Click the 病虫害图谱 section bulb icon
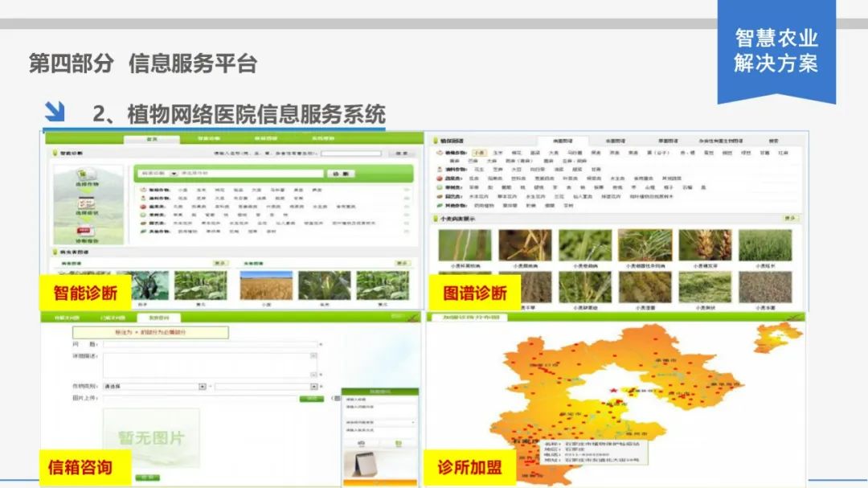Viewport: 868px width, 488px height. [55, 252]
